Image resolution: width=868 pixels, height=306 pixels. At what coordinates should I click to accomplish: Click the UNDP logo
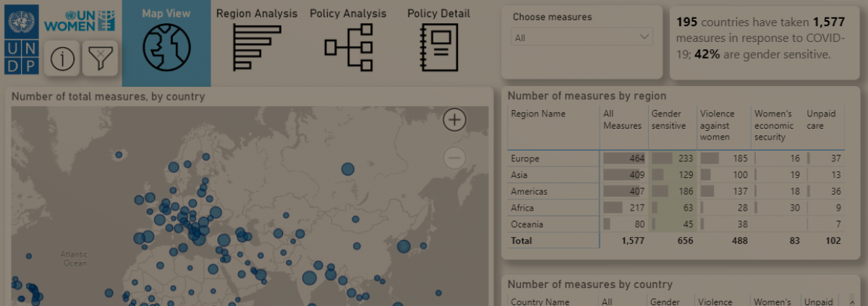(x=21, y=39)
